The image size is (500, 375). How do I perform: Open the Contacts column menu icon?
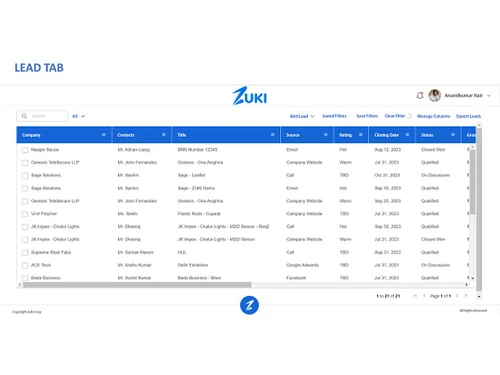click(164, 135)
